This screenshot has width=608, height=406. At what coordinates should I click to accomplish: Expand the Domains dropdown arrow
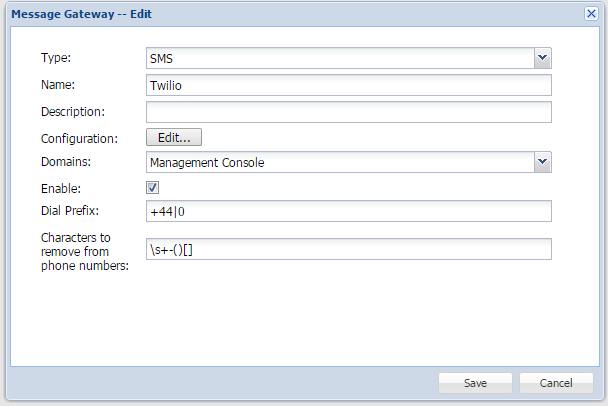point(542,161)
